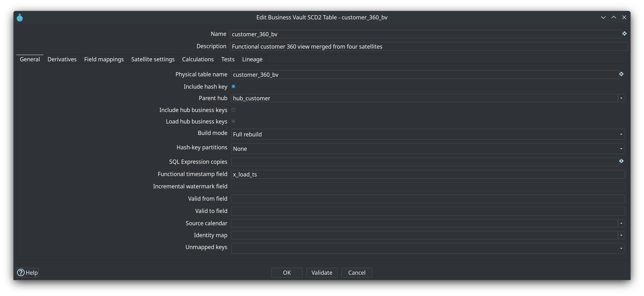
Task: Show the Lineage tab
Action: (x=252, y=59)
